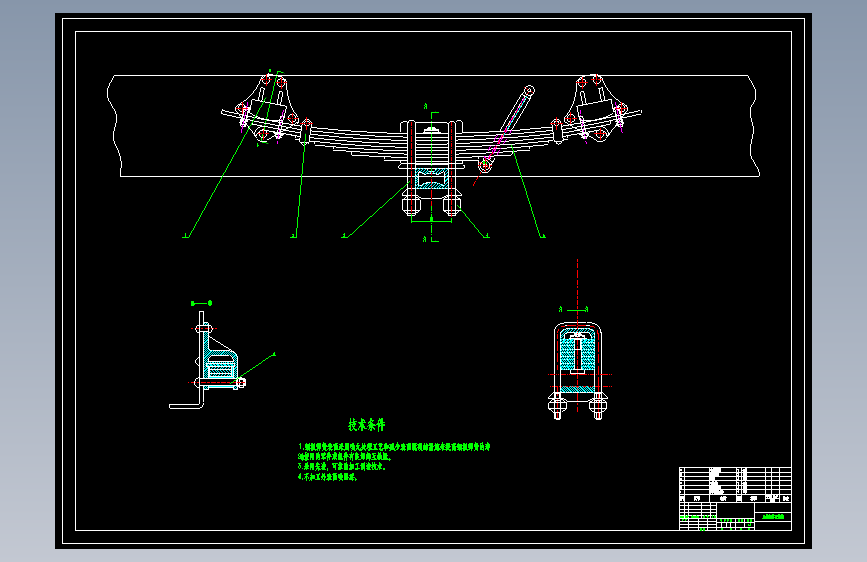The image size is (867, 562).
Task: Select the shock absorber lower mounting eye
Action: pos(485,164)
